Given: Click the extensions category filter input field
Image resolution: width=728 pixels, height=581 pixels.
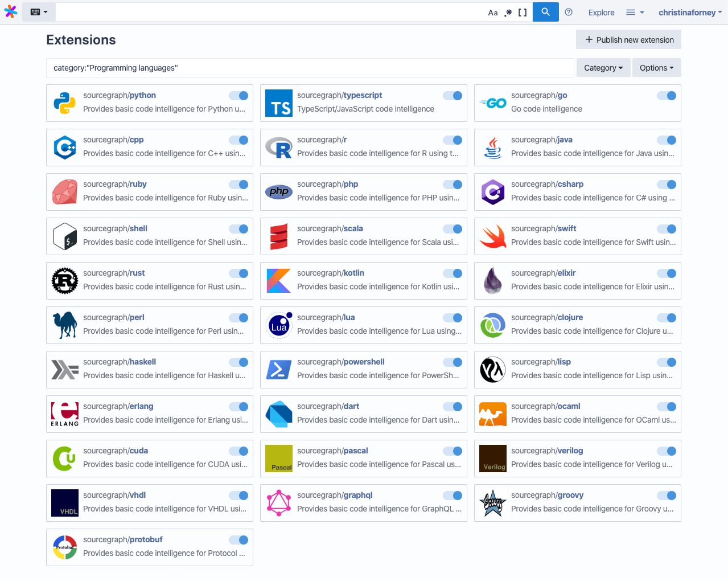Looking at the screenshot, I should click(x=310, y=67).
